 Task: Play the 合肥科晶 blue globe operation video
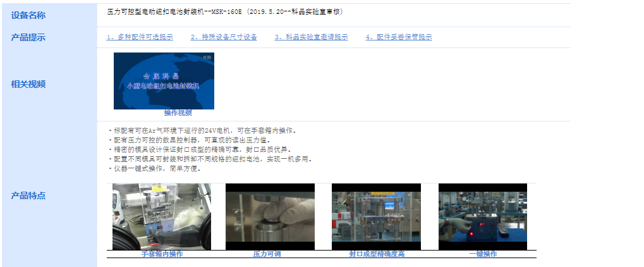(164, 81)
